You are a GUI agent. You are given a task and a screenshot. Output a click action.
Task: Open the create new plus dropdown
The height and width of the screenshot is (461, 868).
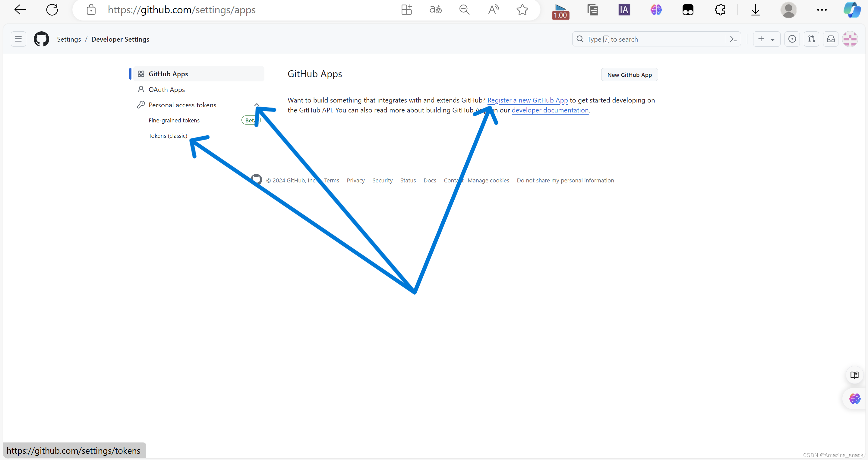(x=766, y=39)
